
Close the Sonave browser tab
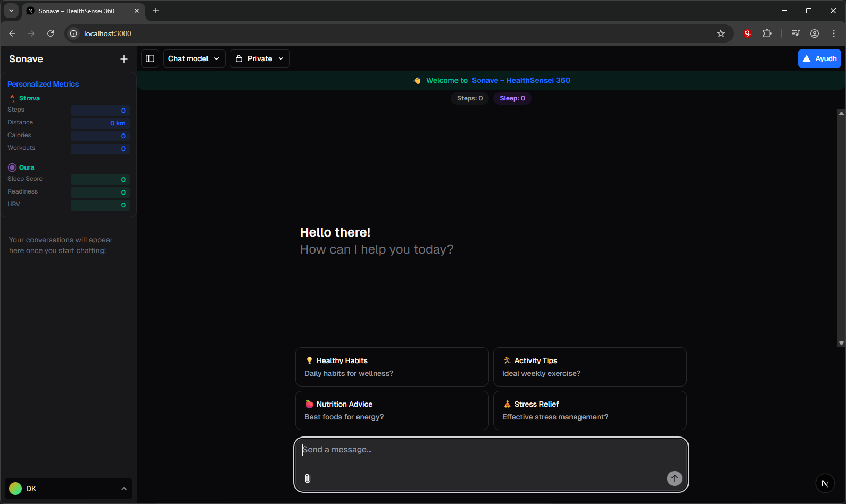pyautogui.click(x=137, y=11)
